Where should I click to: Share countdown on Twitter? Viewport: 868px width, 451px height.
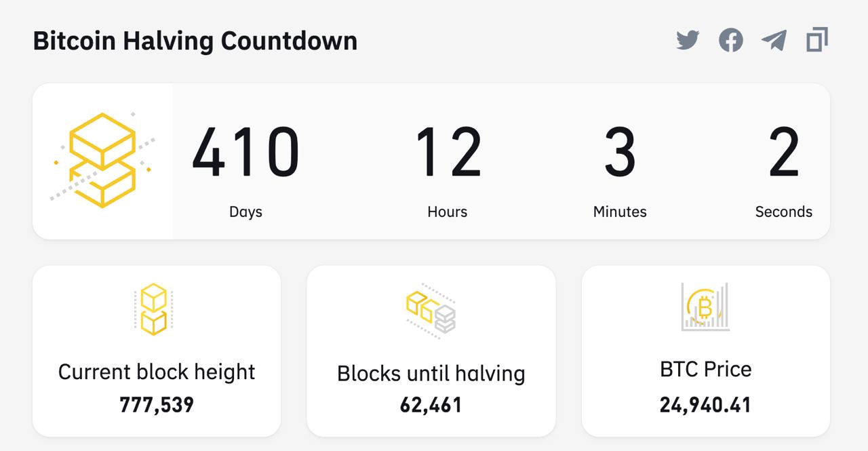tap(688, 40)
